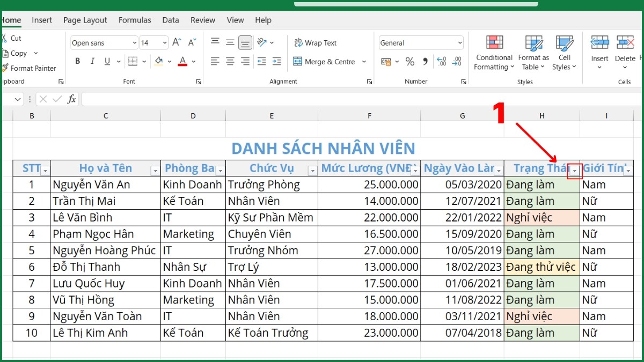Viewport: 644px width, 362px height.
Task: Apply Percent Style number format
Action: point(410,62)
